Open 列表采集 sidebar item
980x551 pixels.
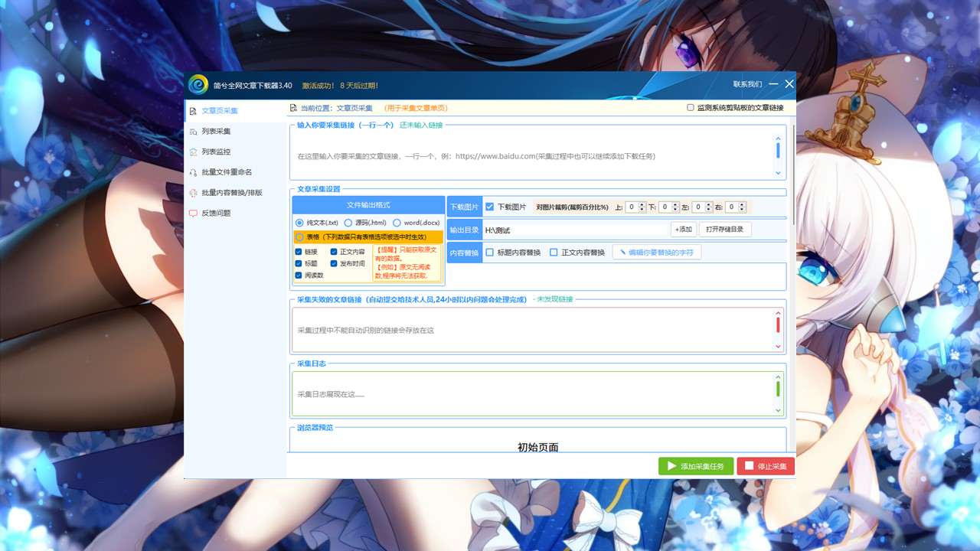click(235, 132)
